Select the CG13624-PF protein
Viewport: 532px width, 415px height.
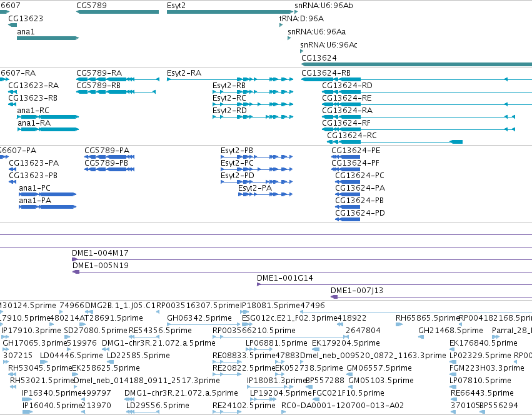[x=346, y=169]
